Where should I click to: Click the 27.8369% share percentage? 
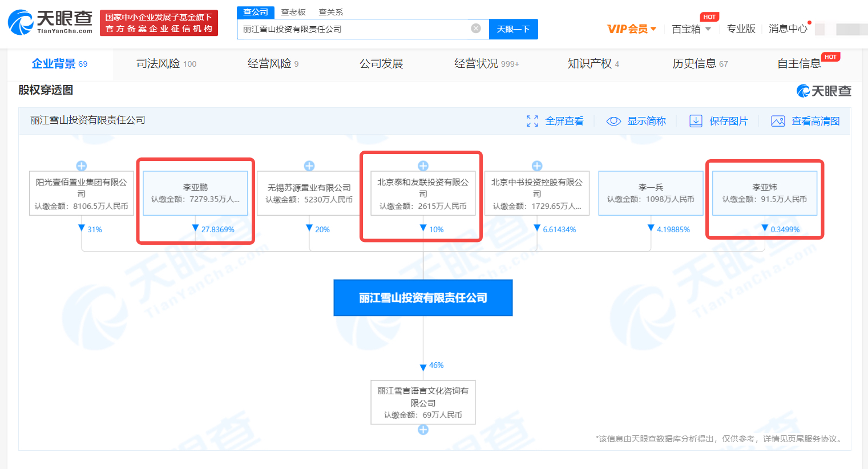[x=218, y=229]
